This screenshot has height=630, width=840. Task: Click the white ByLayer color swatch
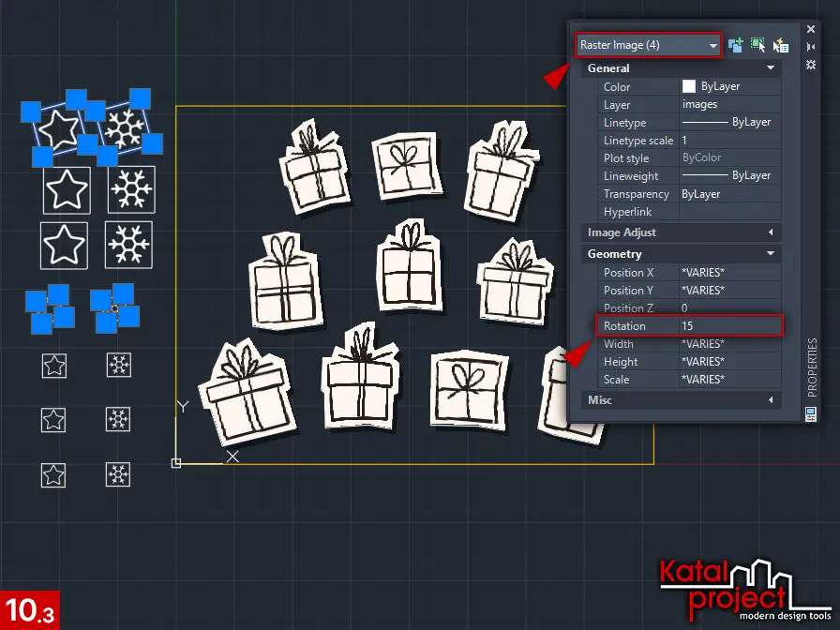pyautogui.click(x=689, y=87)
